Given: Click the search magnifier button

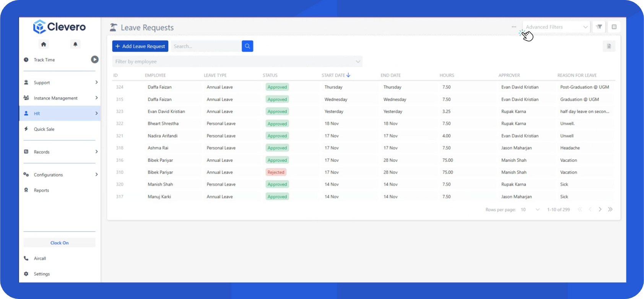Looking at the screenshot, I should pyautogui.click(x=247, y=46).
